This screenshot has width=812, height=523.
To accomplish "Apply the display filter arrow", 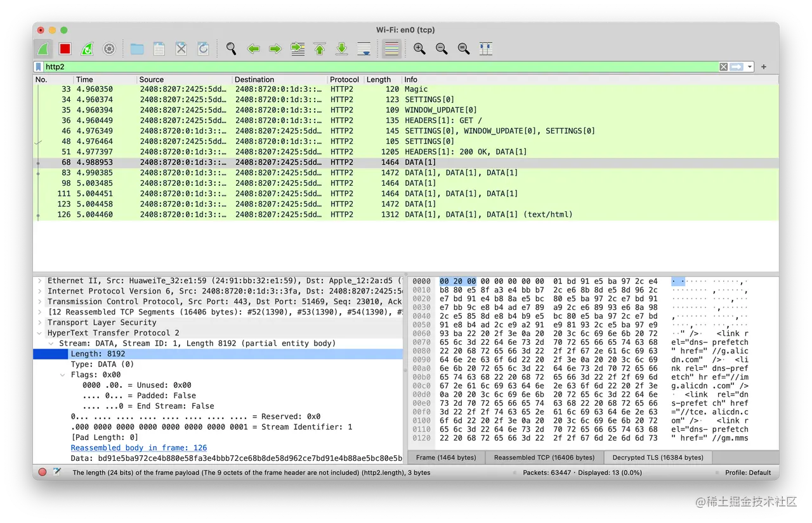I will tap(736, 67).
